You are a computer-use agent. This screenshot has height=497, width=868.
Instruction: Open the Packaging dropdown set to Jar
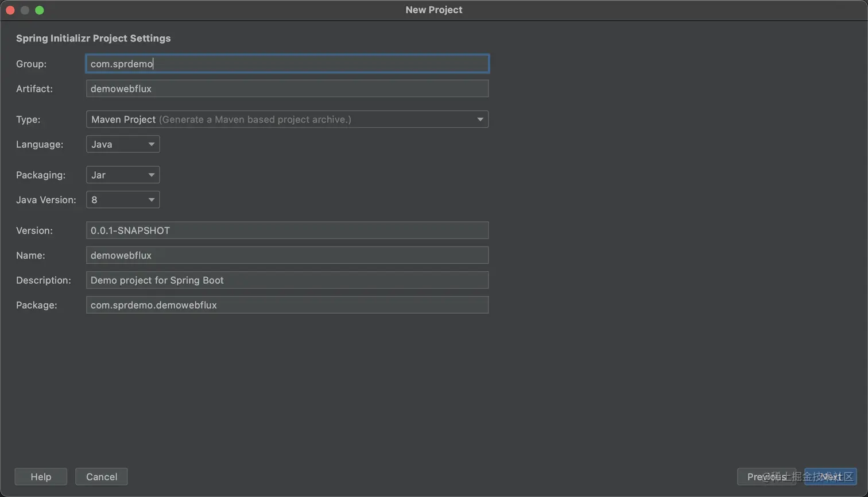click(x=123, y=175)
